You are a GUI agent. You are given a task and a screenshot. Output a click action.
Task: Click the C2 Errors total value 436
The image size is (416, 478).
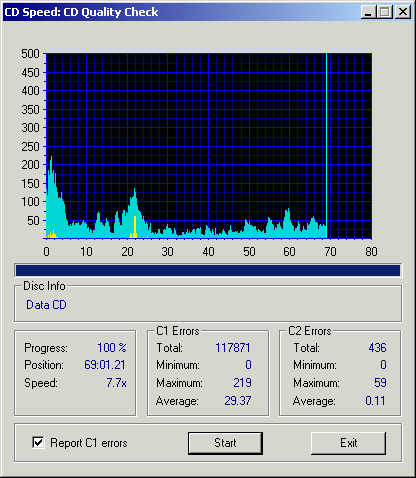(377, 348)
